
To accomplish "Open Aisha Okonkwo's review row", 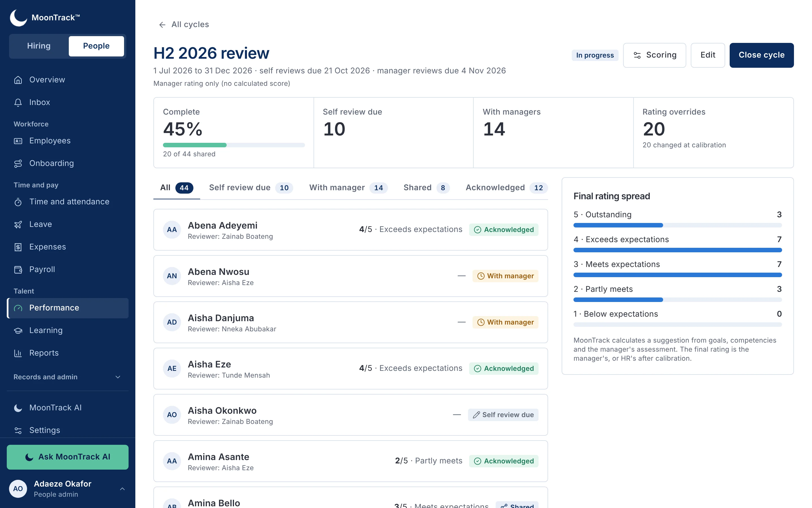I will [x=351, y=415].
